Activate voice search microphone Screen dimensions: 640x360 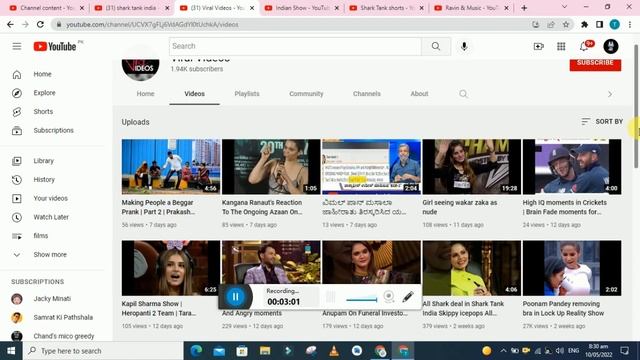pyautogui.click(x=464, y=46)
